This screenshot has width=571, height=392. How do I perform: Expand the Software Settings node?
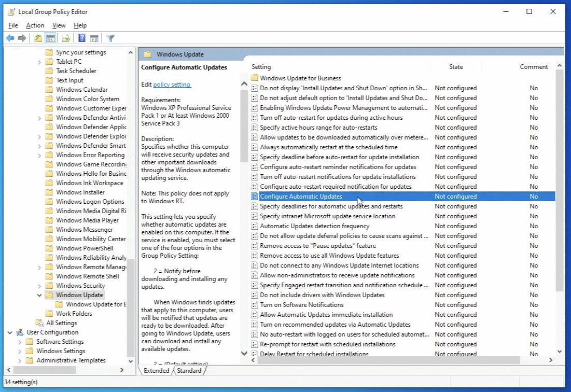coord(20,342)
